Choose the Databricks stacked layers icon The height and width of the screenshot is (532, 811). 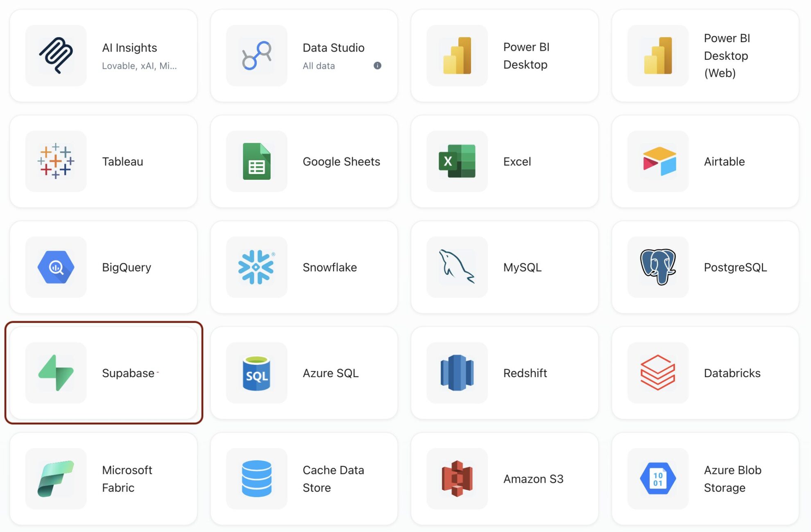pyautogui.click(x=658, y=373)
